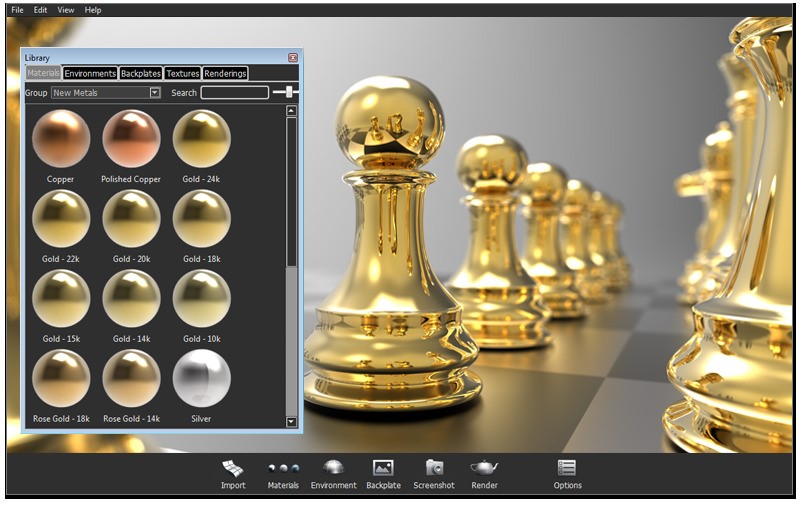Image resolution: width=800 pixels, height=505 pixels.
Task: Switch to the Textures tab
Action: point(182,74)
